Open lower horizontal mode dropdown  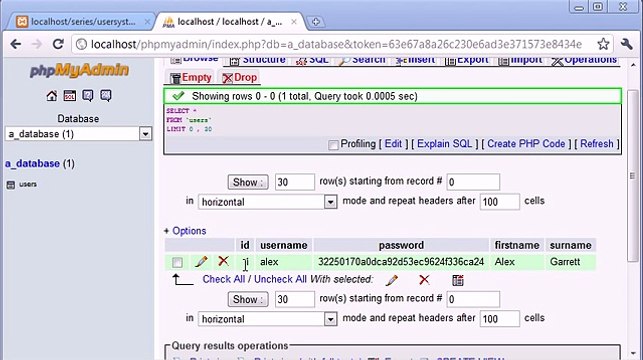tap(267, 319)
